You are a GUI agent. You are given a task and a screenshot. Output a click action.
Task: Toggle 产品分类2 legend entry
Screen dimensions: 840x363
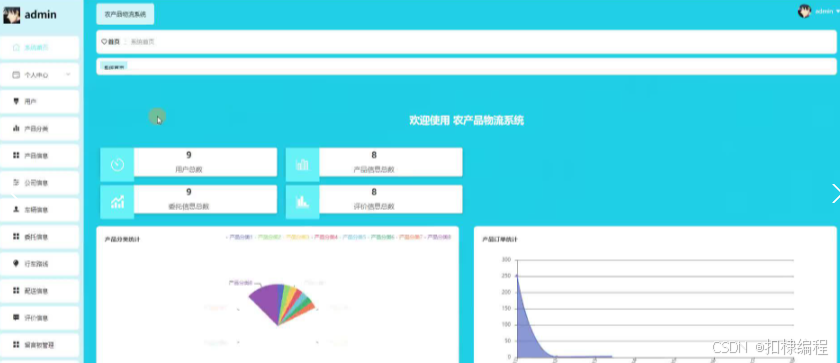268,237
